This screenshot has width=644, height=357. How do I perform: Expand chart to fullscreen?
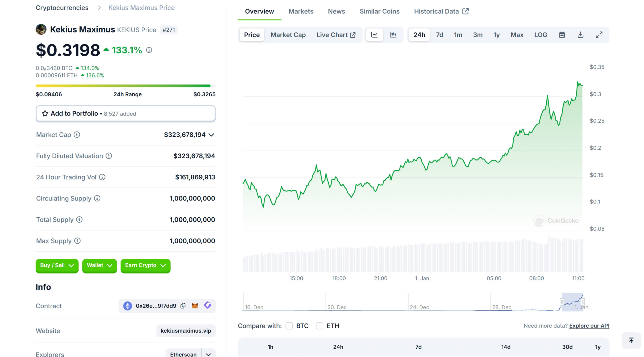(599, 35)
